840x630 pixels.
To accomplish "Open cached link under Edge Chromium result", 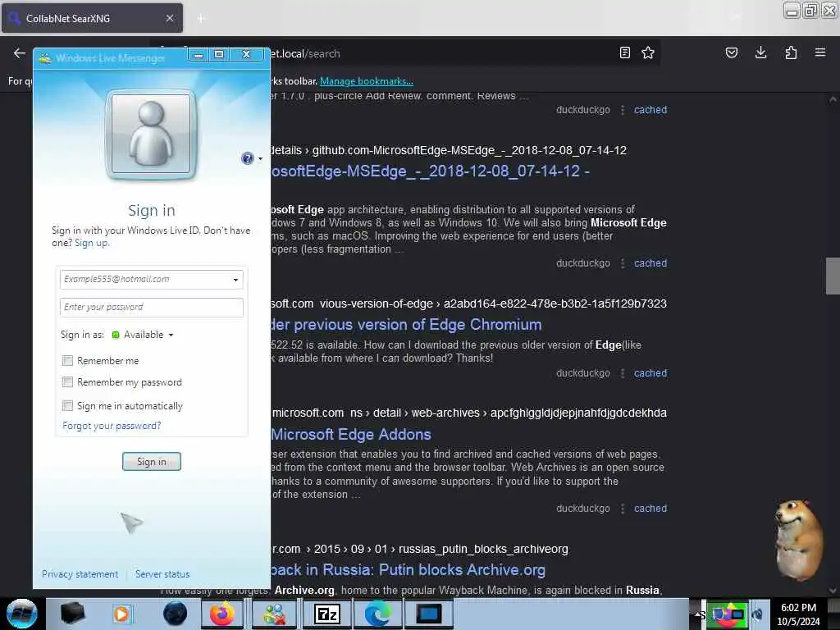I will tap(651, 373).
